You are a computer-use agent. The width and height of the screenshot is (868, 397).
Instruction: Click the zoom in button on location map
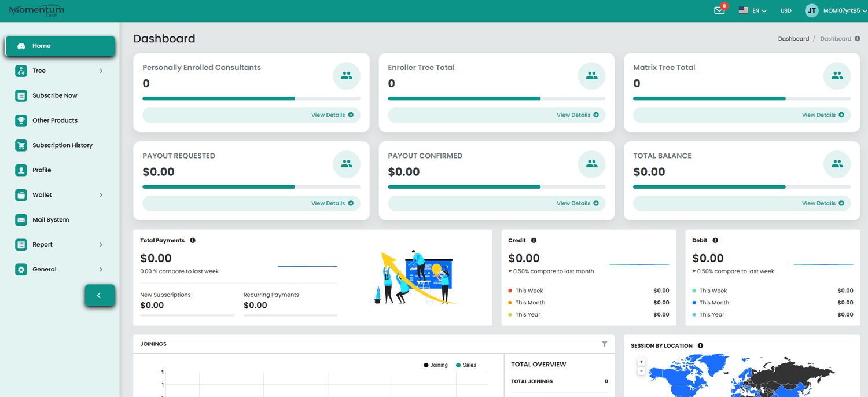point(641,361)
